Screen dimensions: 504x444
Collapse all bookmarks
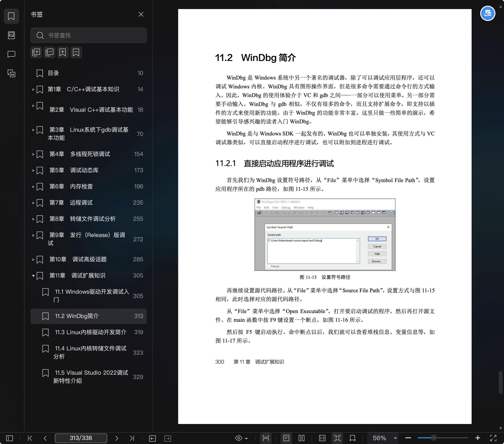click(50, 52)
